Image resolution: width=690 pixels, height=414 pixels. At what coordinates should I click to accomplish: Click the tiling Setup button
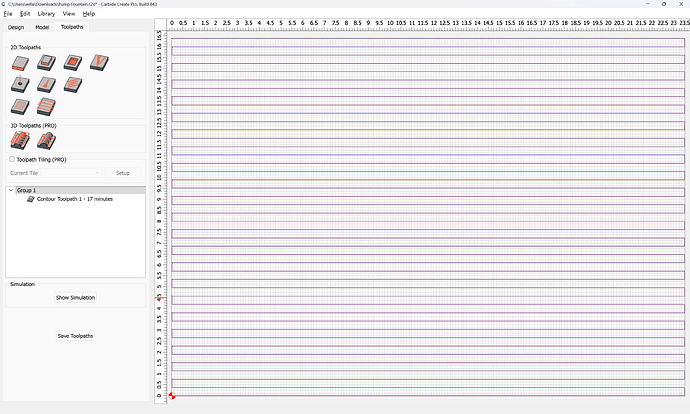pyautogui.click(x=123, y=173)
